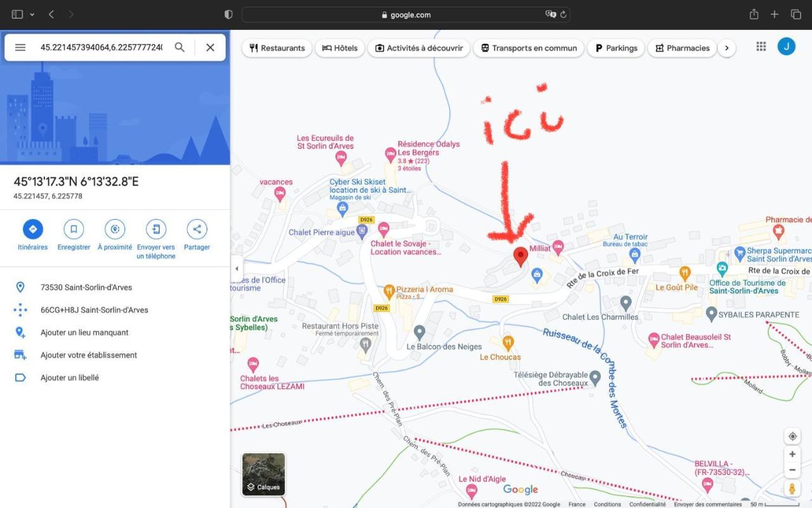Filter map by Restaurants chip
The height and width of the screenshot is (508, 812).
[277, 48]
